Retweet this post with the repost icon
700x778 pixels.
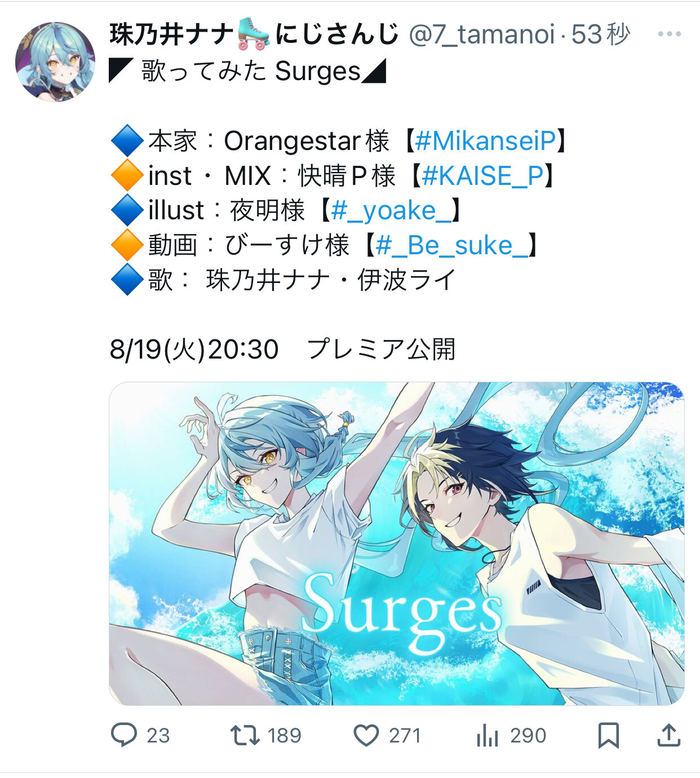point(245,735)
